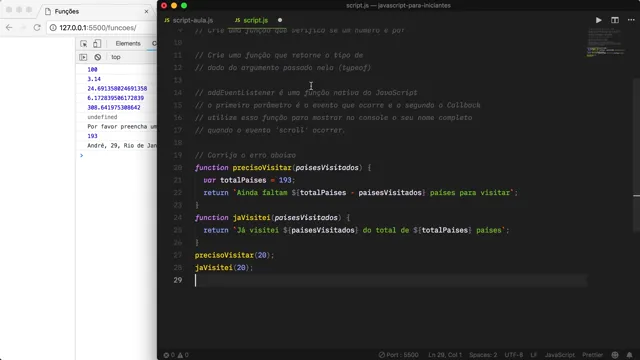Click the browser back arrow
The image size is (640, 360).
coord(9,27)
